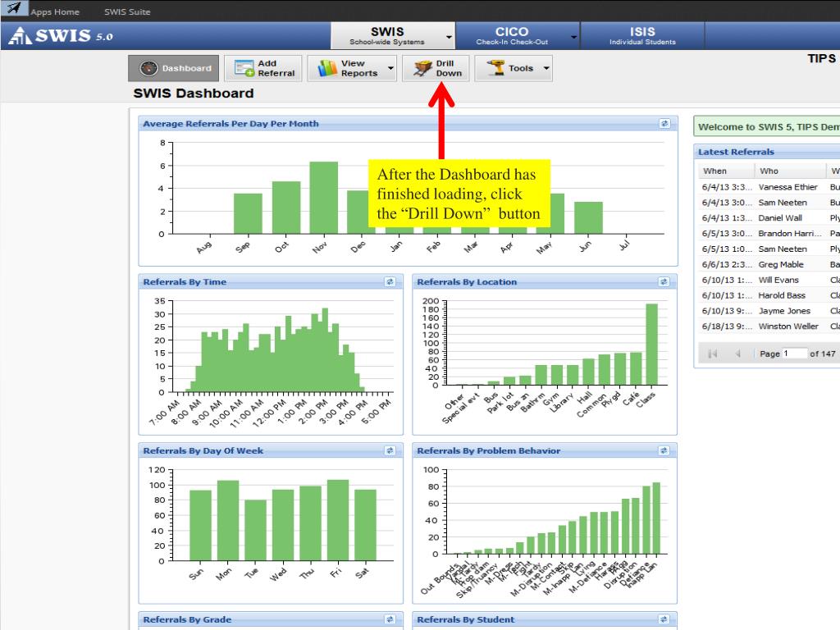The width and height of the screenshot is (840, 630).
Task: Click the Referrals By Day Of Week title
Action: (203, 450)
